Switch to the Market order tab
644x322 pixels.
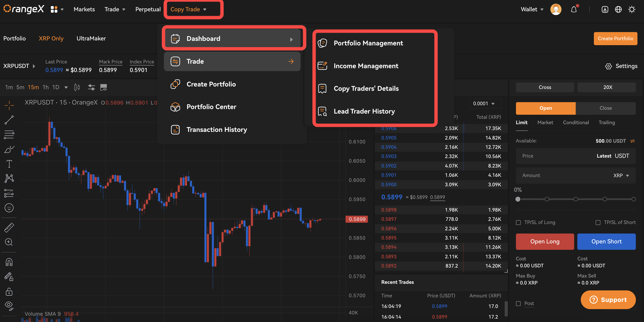(545, 122)
